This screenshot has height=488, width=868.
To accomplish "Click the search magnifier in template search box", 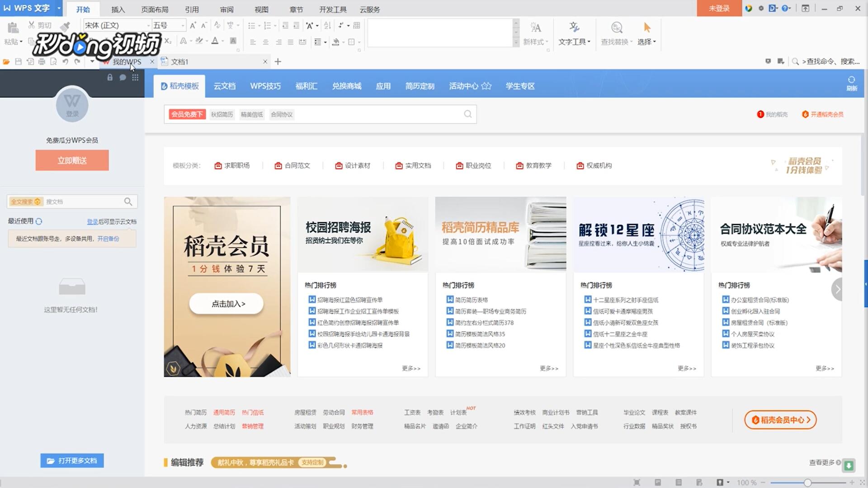I will coord(468,114).
